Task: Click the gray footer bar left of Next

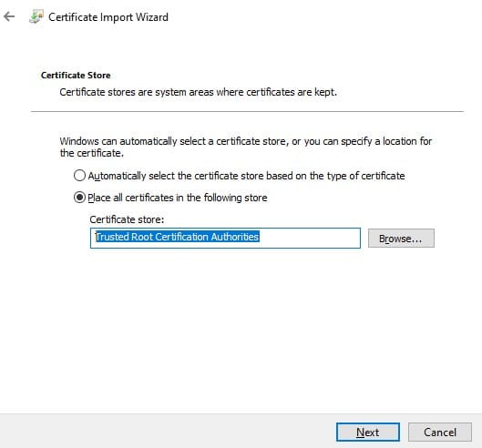Action: coord(168,431)
